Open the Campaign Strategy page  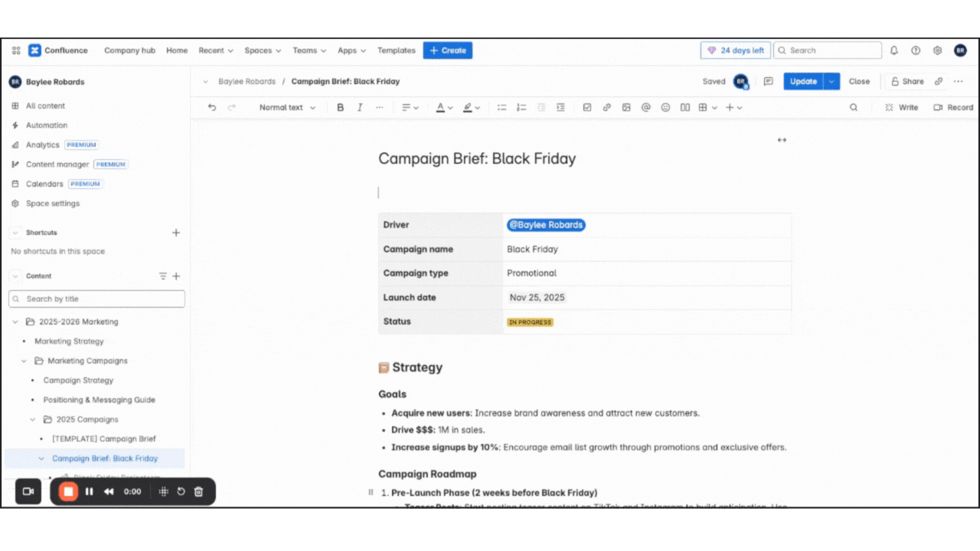pyautogui.click(x=78, y=380)
